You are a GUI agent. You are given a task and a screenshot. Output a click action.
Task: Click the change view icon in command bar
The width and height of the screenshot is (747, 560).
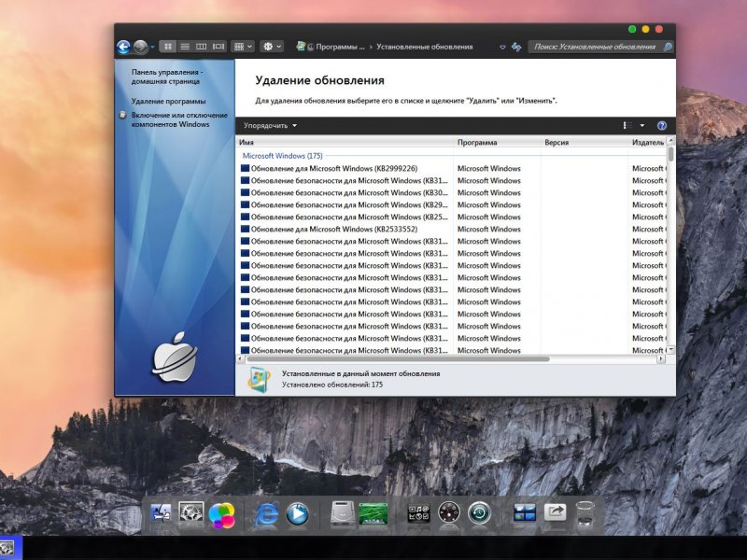point(627,125)
